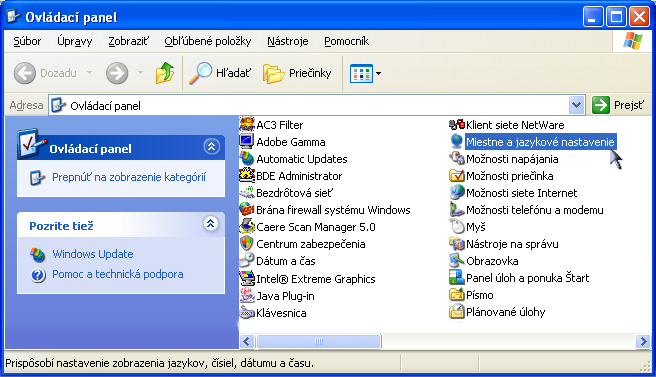656x377 pixels.
Task: Open the Obrazovka display icon
Action: tap(457, 260)
